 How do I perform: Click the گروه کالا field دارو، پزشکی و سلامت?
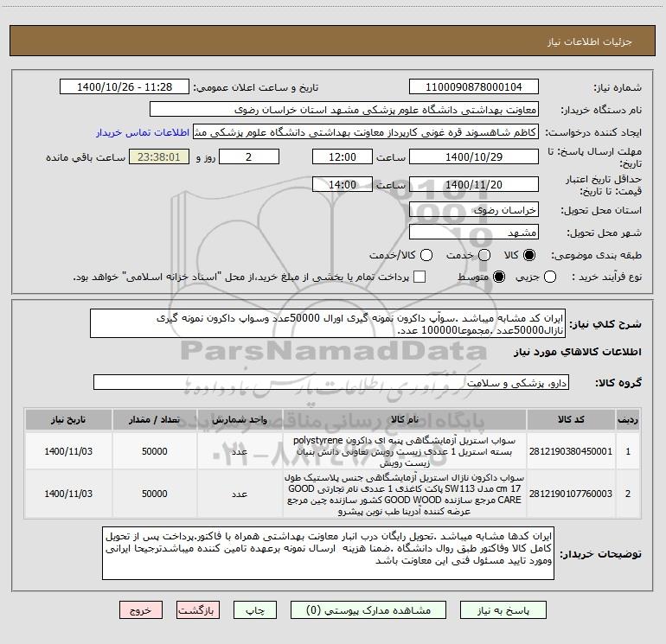331,382
